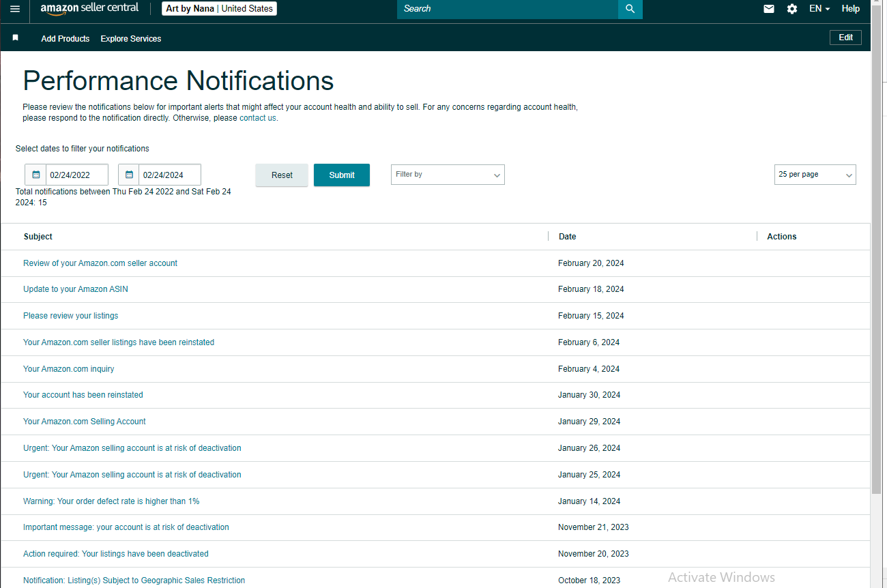This screenshot has width=887, height=588.
Task: Open Geographic Sales Restriction notification
Action: click(x=134, y=580)
